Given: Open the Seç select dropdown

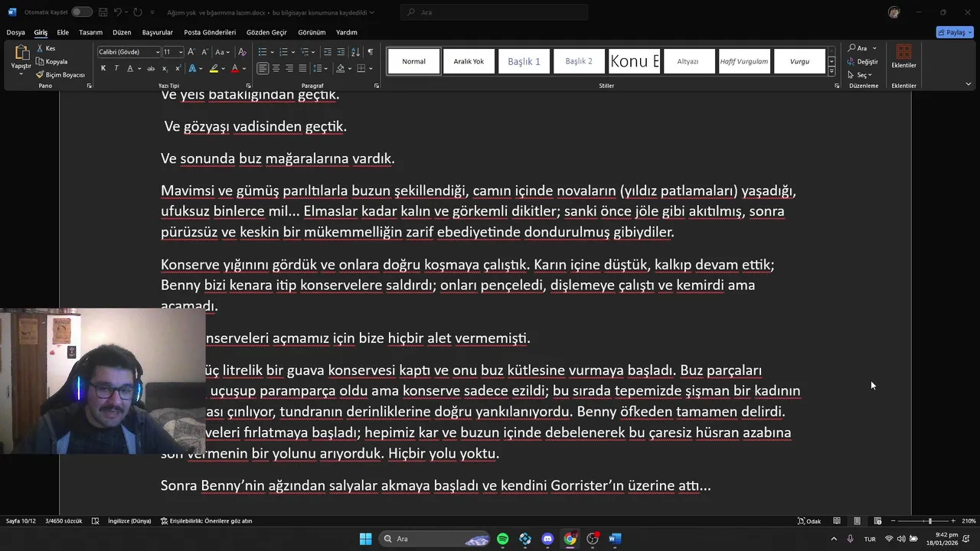Looking at the screenshot, I should coord(861,75).
